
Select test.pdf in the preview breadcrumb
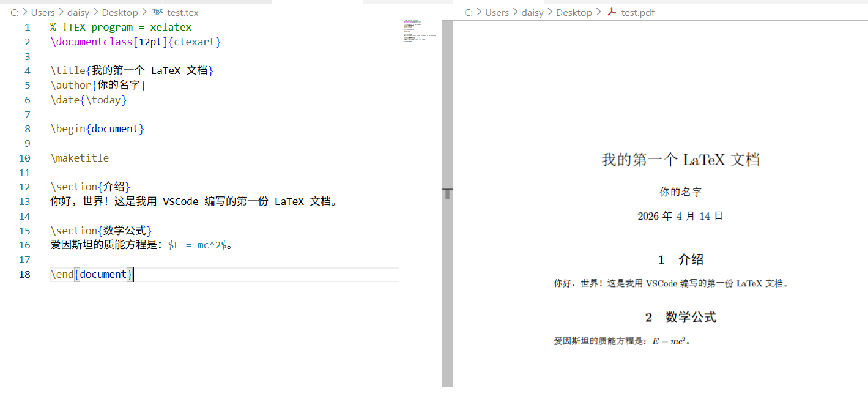tap(638, 12)
